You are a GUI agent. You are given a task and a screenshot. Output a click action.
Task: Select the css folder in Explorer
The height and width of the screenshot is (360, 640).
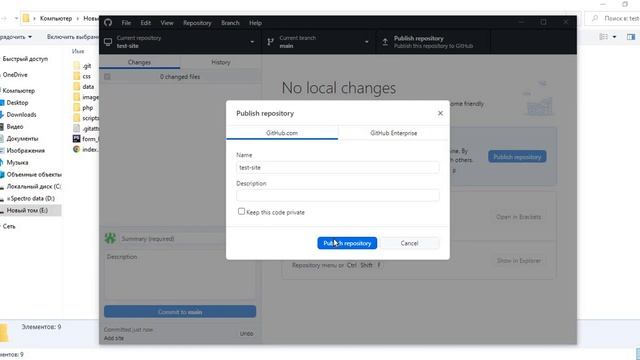[82, 76]
